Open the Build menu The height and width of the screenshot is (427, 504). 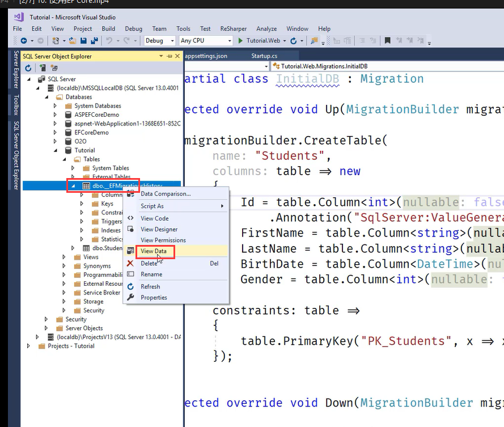click(x=108, y=28)
